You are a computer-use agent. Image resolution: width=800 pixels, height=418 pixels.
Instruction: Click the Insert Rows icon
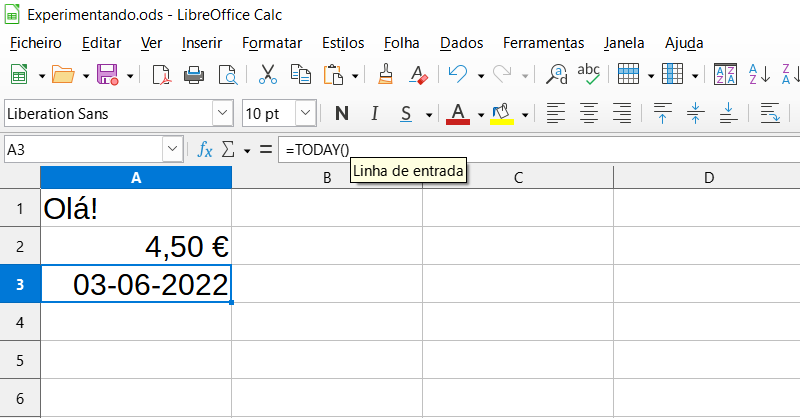click(x=628, y=75)
